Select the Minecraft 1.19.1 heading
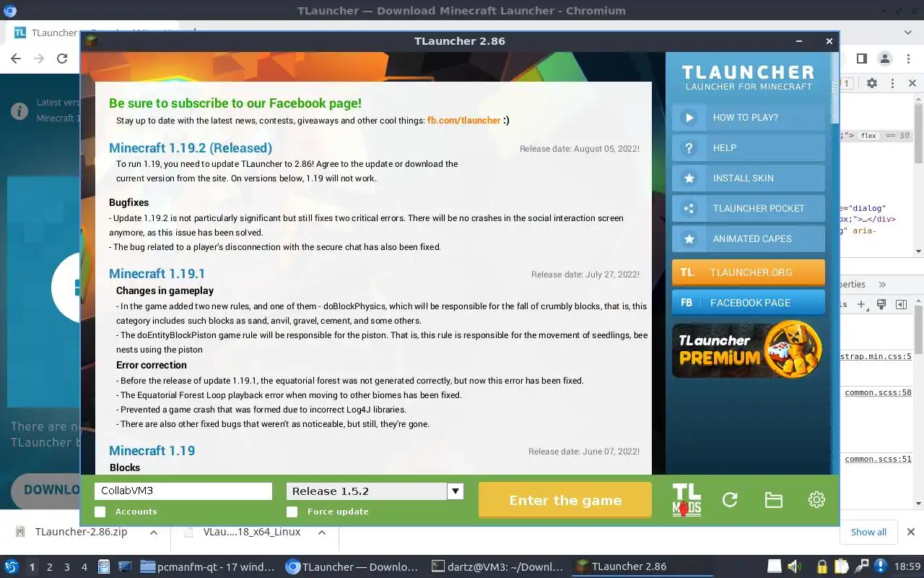The image size is (924, 578). [157, 274]
